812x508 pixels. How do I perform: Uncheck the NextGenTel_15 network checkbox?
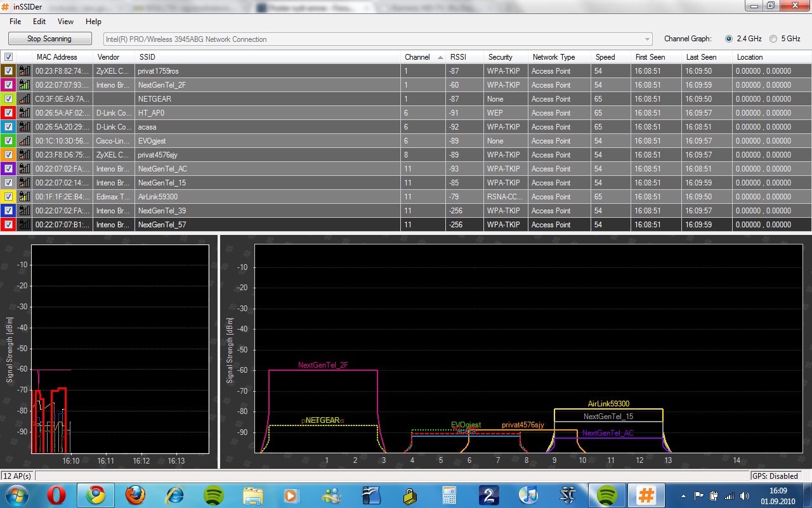click(x=9, y=183)
